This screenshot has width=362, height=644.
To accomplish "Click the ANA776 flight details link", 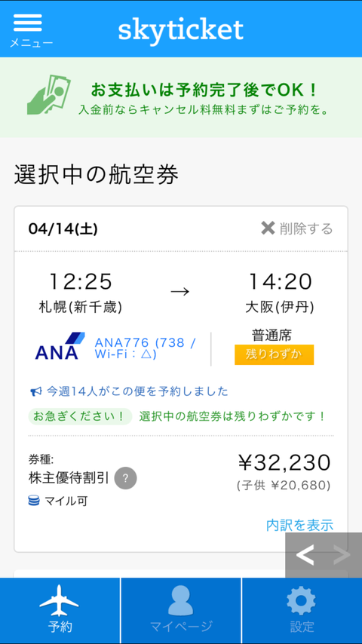I will (146, 348).
